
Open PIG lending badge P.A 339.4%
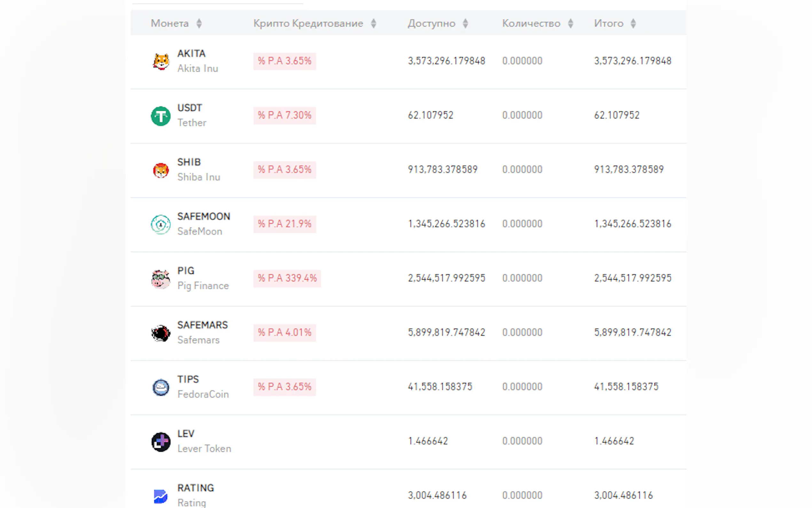click(x=287, y=278)
